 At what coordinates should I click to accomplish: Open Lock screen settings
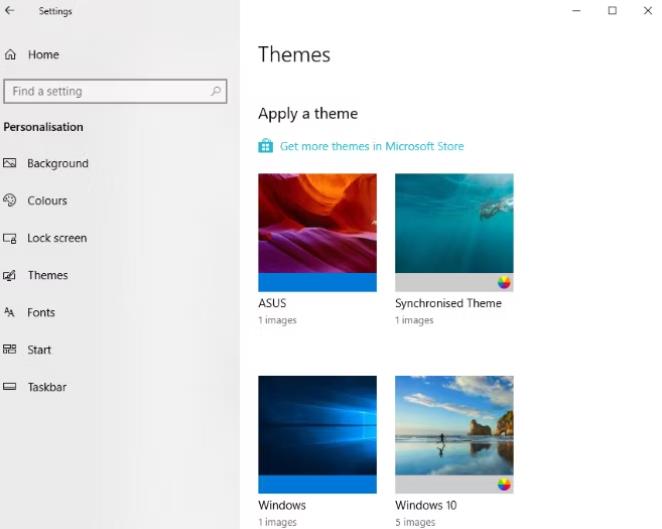tap(57, 238)
